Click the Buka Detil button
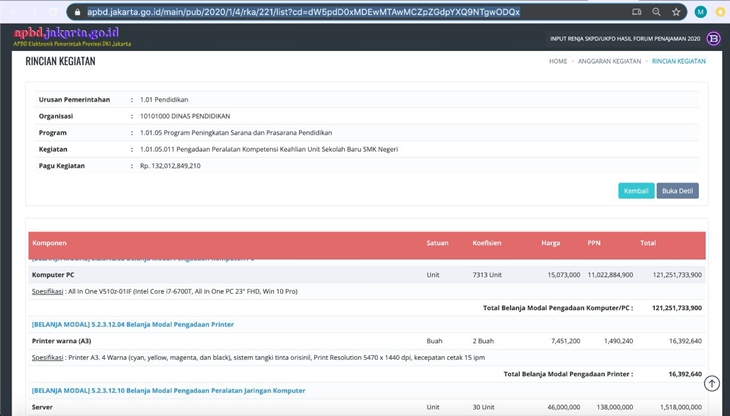The height and width of the screenshot is (416, 730). (x=677, y=191)
